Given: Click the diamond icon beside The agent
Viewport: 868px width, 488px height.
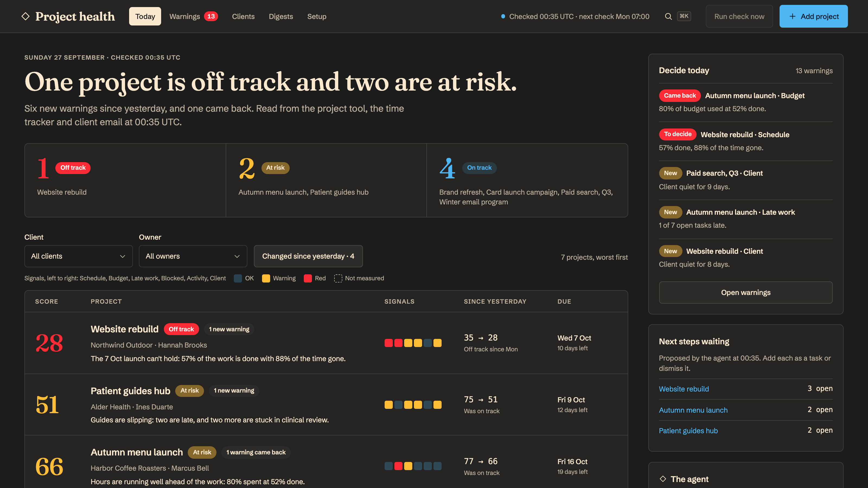Looking at the screenshot, I should pos(663,479).
